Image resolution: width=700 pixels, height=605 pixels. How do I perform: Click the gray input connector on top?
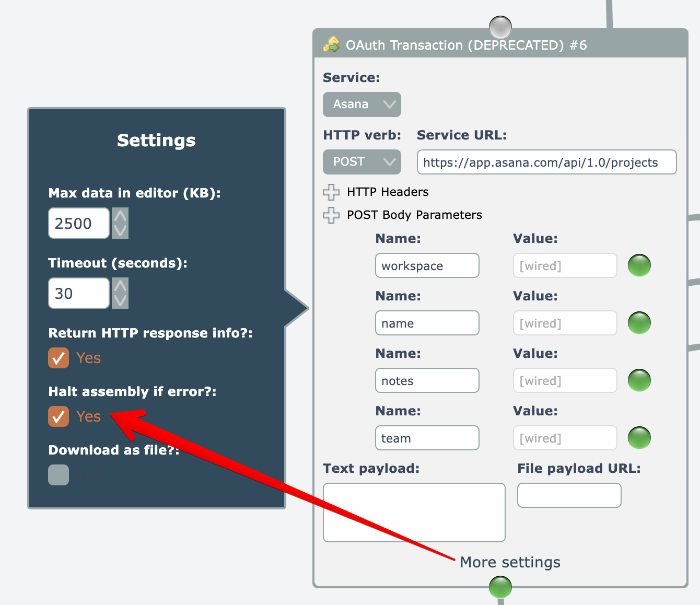pos(500,27)
